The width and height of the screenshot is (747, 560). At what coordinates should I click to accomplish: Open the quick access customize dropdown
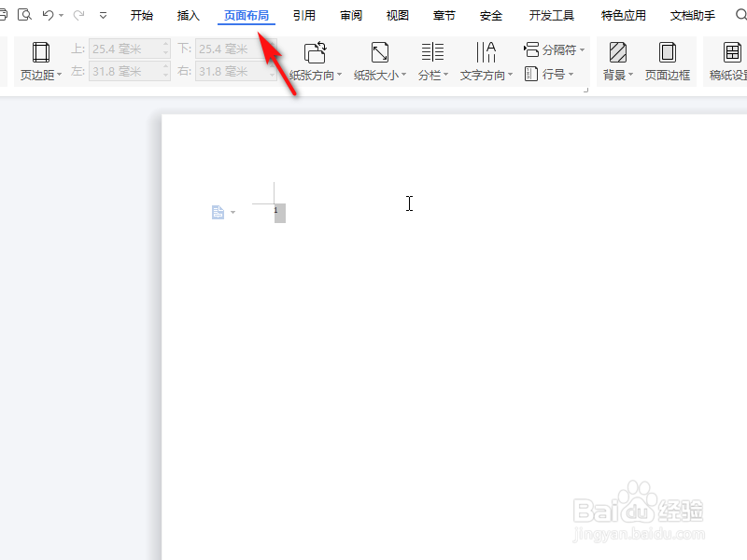pos(103,16)
